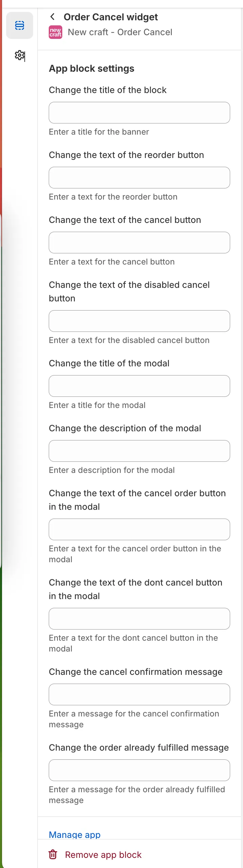This screenshot has height=868, width=243.
Task: Click the disabled cancel button text field
Action: (x=139, y=321)
